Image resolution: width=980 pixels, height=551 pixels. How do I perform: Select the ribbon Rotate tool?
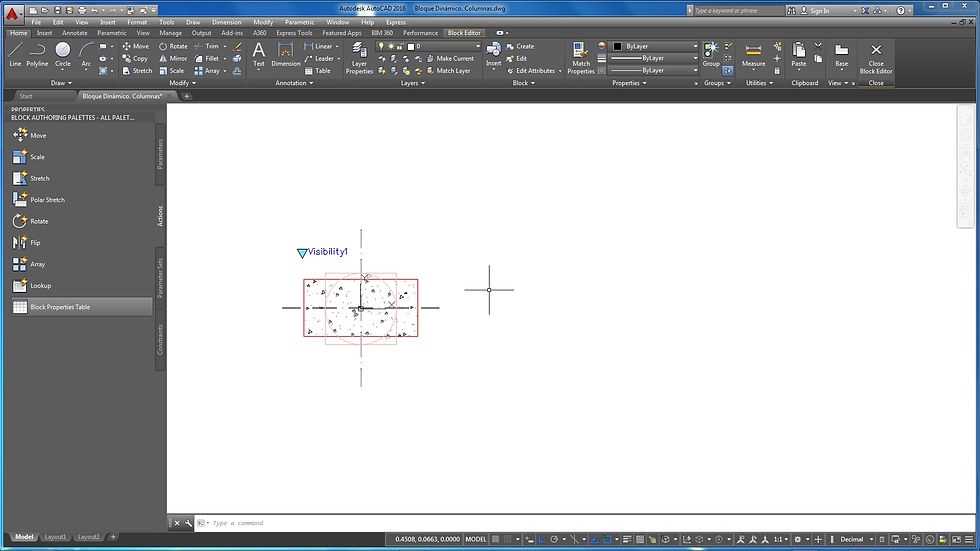(173, 46)
